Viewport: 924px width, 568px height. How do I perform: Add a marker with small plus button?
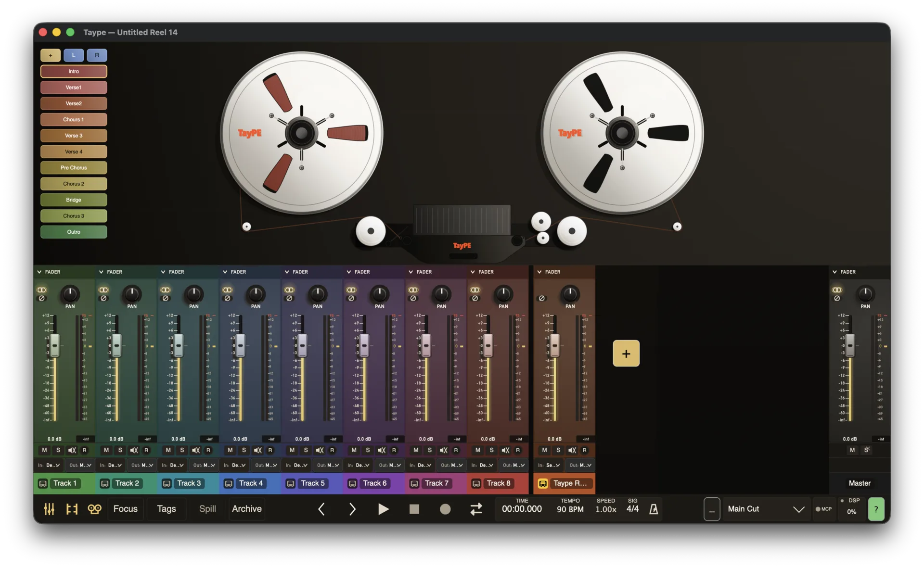tap(51, 55)
